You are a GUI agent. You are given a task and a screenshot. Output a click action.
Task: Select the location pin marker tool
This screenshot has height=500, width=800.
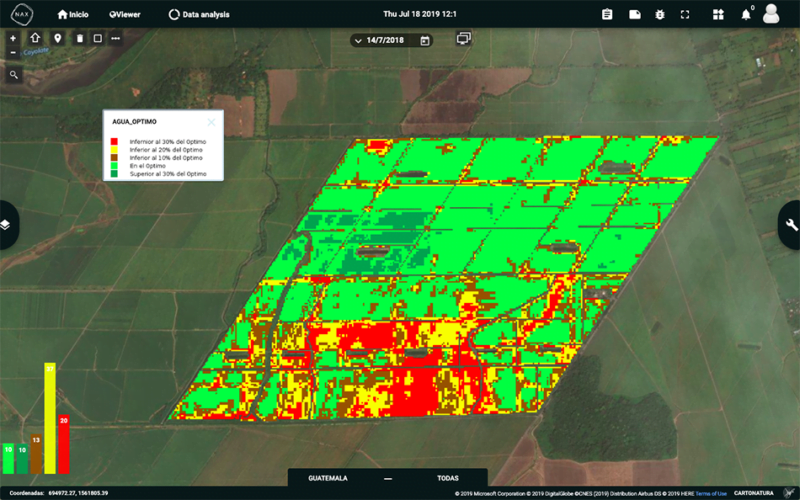click(57, 38)
